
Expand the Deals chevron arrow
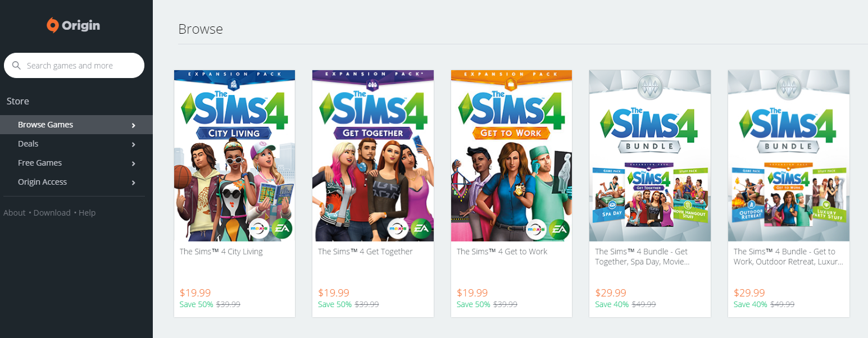(133, 144)
